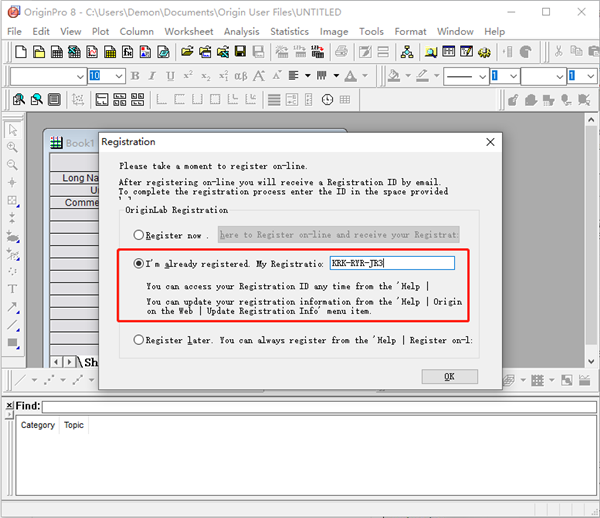Select the Pointer arrow tool
600x518 pixels.
point(13,130)
